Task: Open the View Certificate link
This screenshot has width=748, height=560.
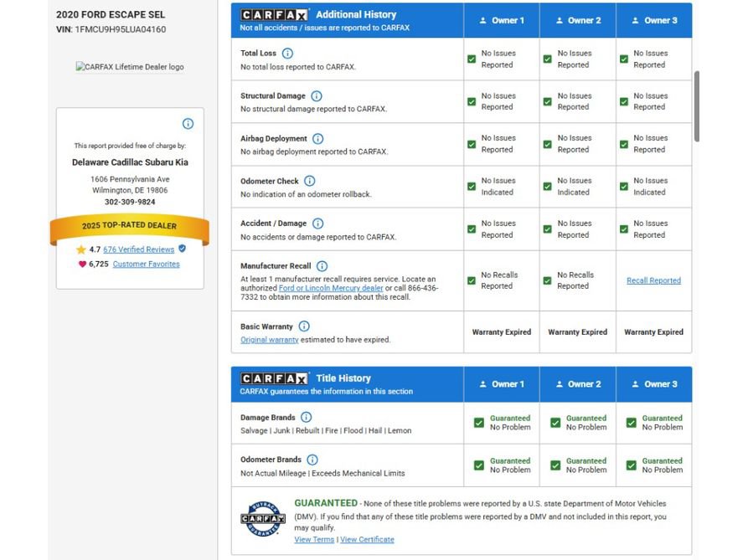Action: (367, 540)
